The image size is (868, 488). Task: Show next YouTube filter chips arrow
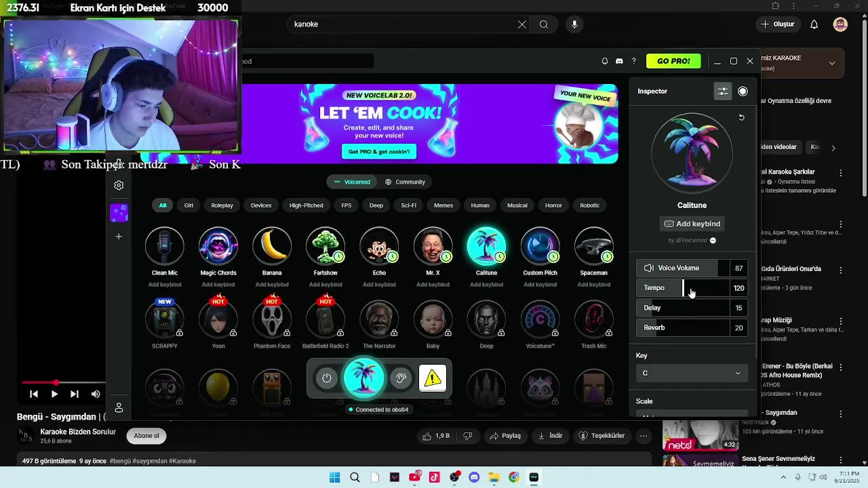click(833, 148)
